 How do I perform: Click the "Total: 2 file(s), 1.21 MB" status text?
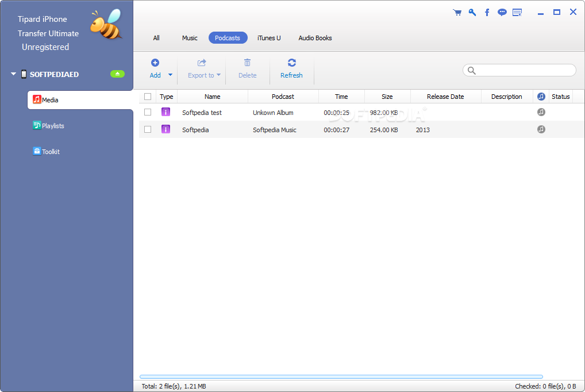174,386
